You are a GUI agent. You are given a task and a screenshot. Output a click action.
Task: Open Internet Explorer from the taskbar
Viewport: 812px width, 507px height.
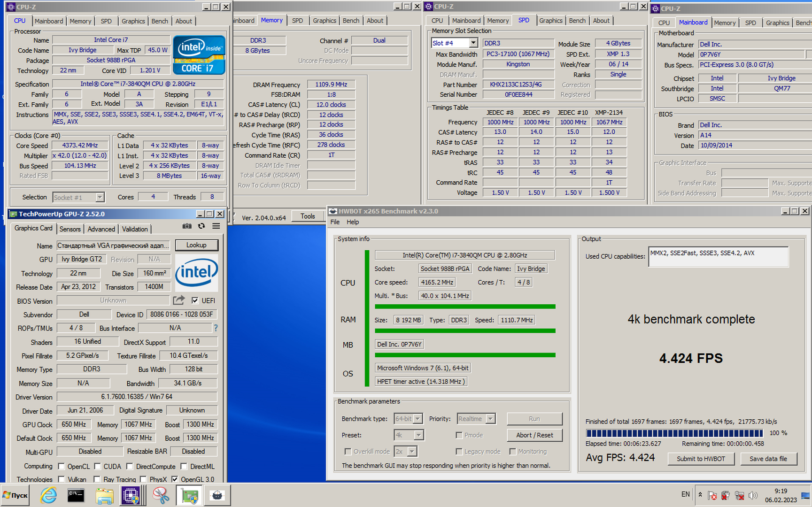pos(48,495)
